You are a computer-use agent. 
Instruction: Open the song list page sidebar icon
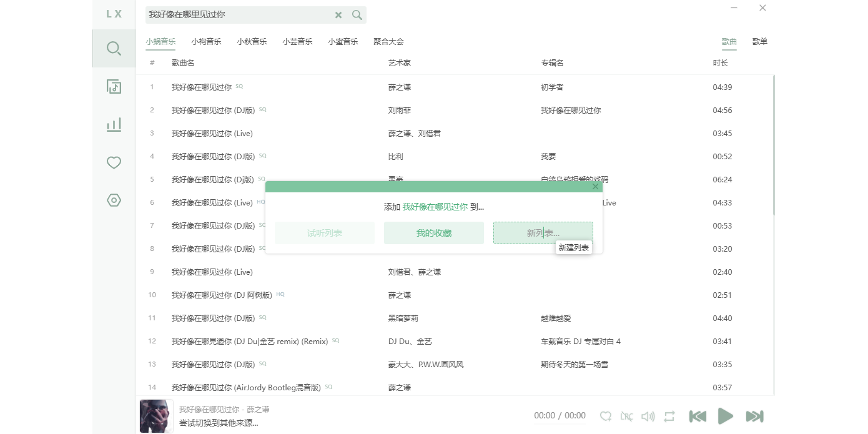[114, 86]
